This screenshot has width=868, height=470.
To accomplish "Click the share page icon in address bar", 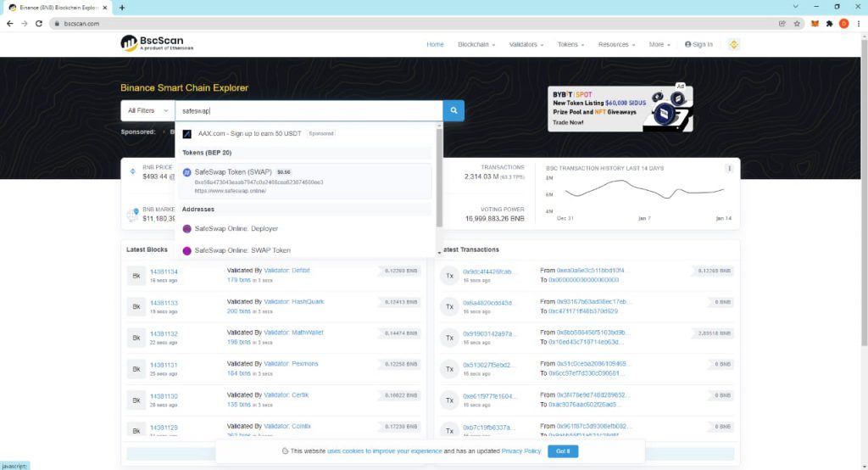I will [x=782, y=24].
